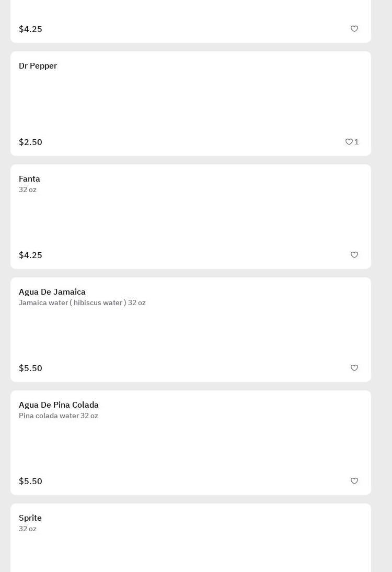
Task: Click the heart on the card above Dr Pepper
Action: coord(354,29)
